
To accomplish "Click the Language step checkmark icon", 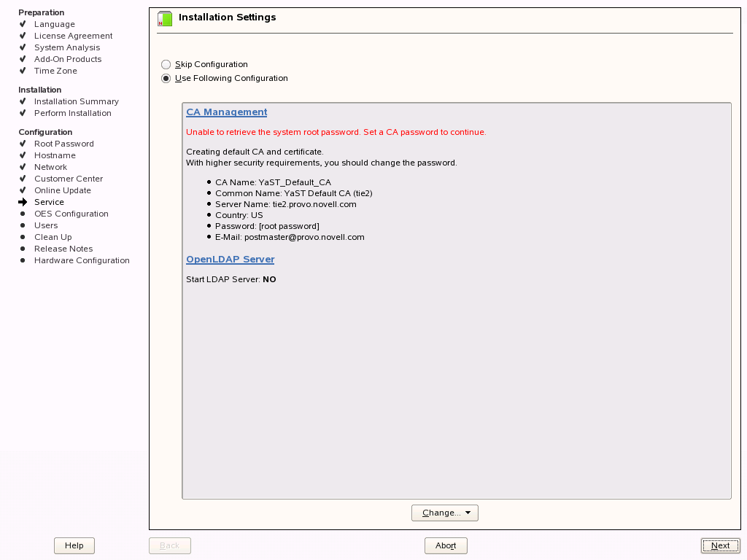I will pos(23,24).
